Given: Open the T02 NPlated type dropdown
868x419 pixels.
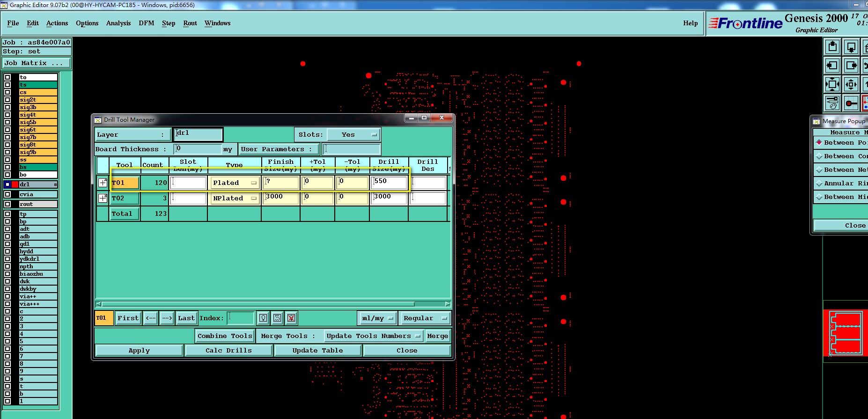Looking at the screenshot, I should 235,198.
